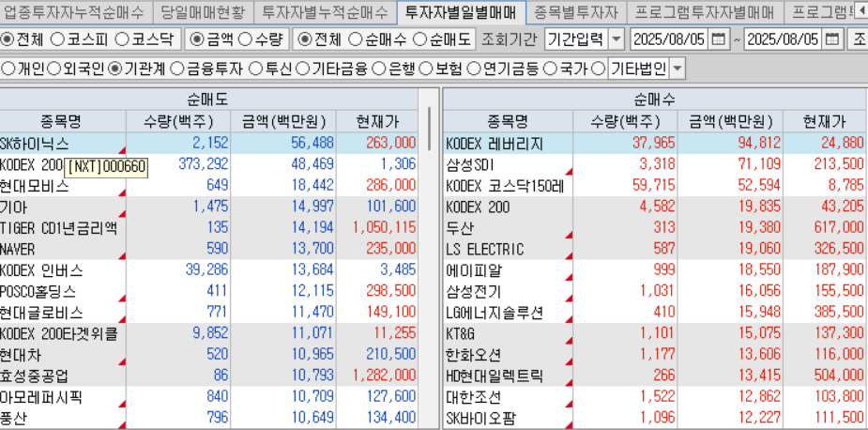Open the 기간입력 period dropdown
The width and height of the screenshot is (868, 430).
(617, 39)
